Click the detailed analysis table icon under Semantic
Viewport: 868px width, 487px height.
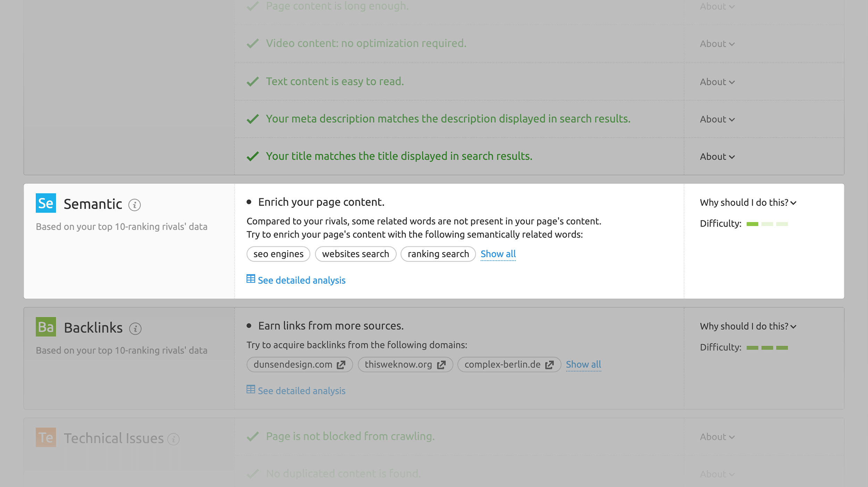(250, 279)
